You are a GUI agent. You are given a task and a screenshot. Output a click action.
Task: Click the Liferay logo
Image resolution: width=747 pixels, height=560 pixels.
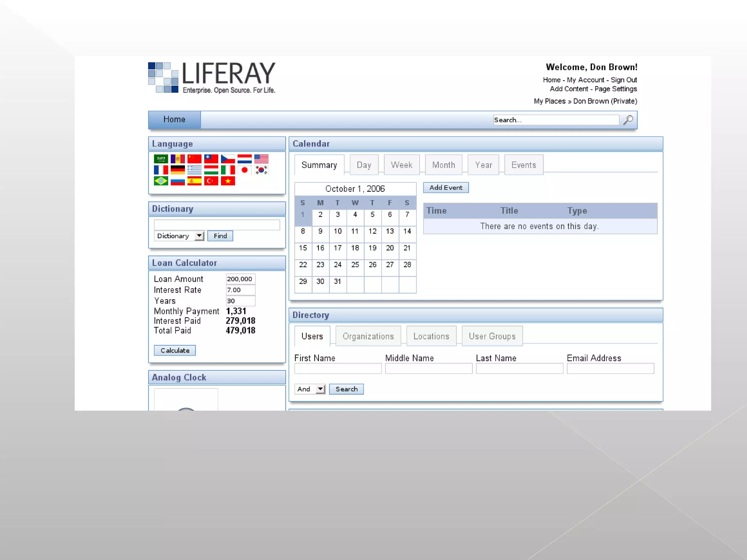pyautogui.click(x=212, y=78)
